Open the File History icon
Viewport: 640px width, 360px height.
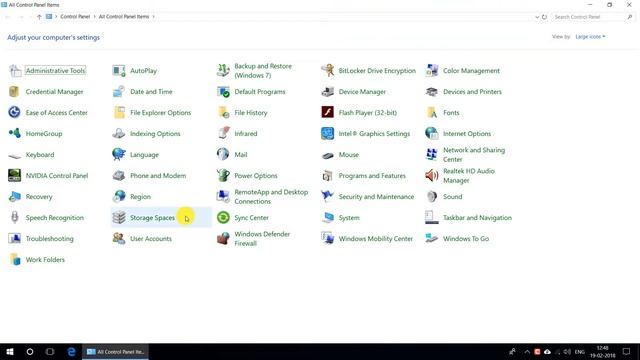pos(223,112)
